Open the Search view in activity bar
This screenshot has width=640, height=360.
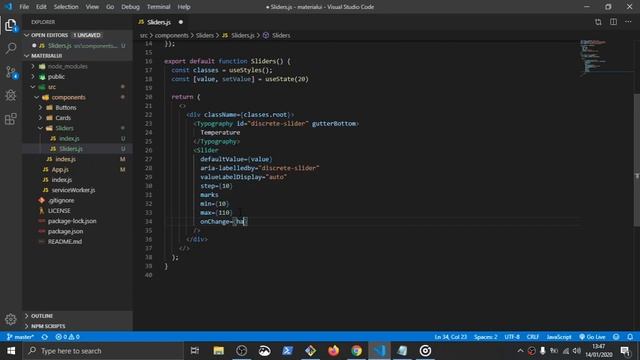pyautogui.click(x=11, y=48)
